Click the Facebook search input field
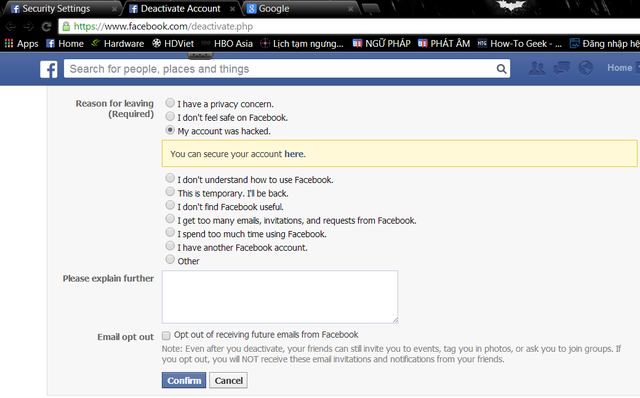Screen dimensions: 640x398 [x=282, y=69]
